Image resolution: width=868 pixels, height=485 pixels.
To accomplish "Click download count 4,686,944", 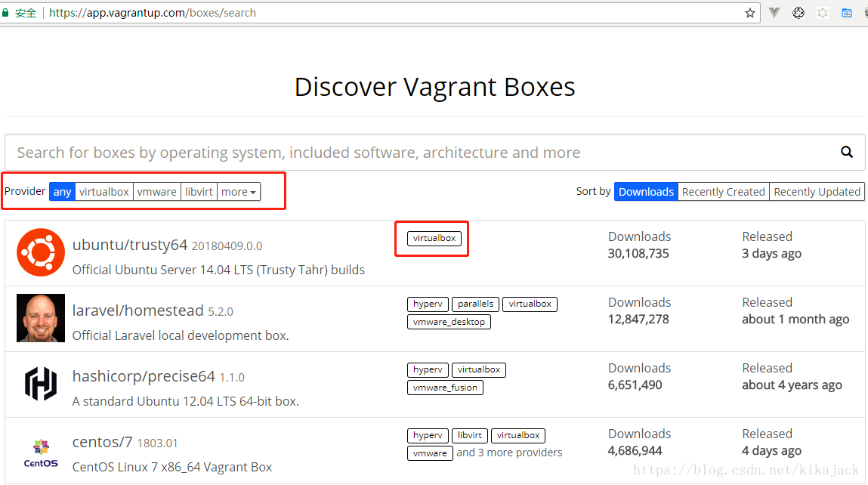I will coord(635,451).
